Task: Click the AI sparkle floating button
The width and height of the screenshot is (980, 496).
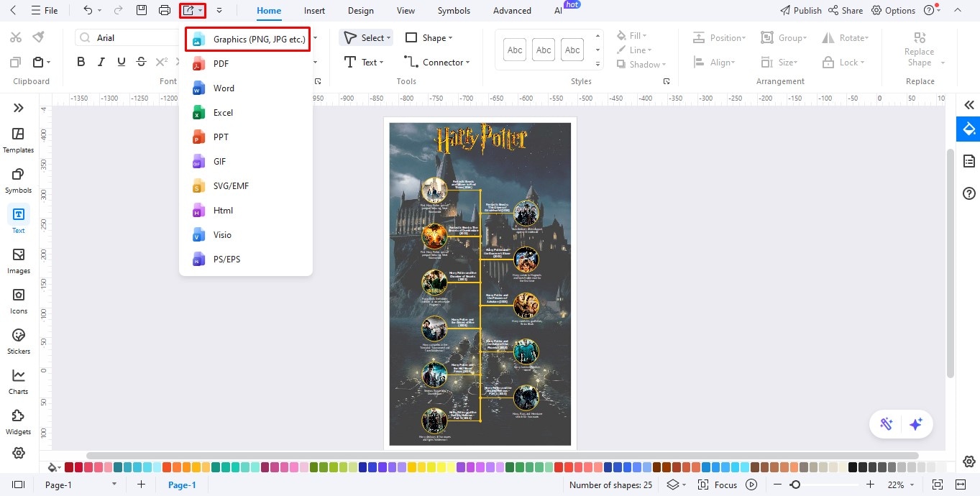Action: [x=916, y=424]
